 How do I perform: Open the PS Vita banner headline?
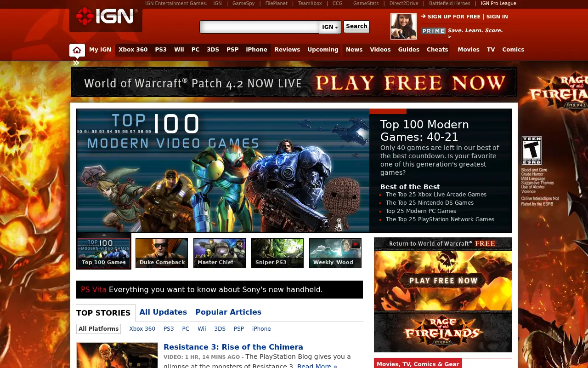coord(220,290)
